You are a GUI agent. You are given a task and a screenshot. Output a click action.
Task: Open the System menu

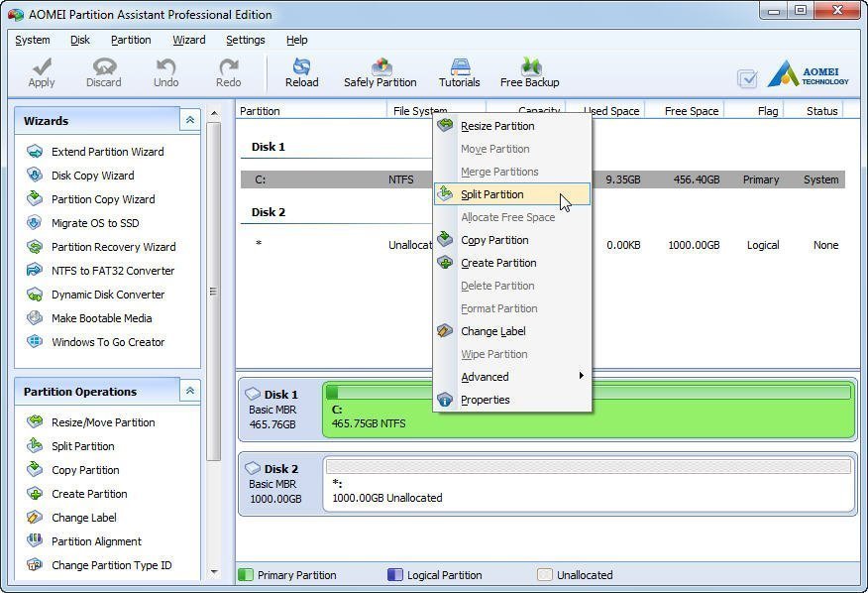pyautogui.click(x=33, y=40)
